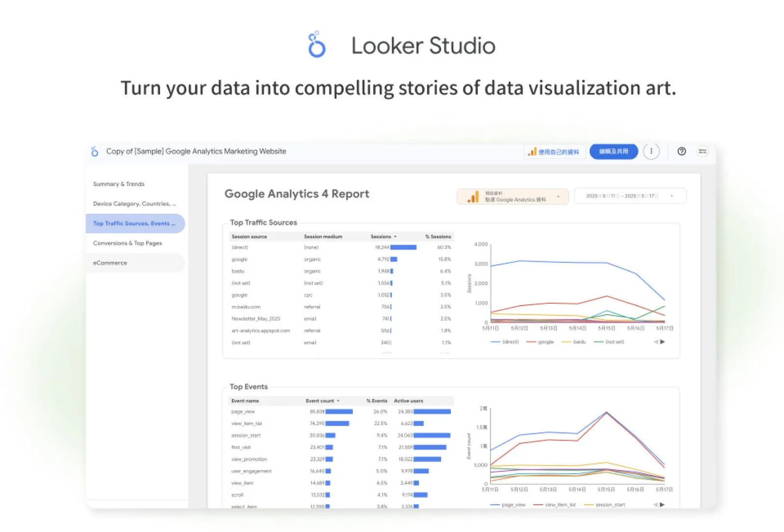Open the date range picker dropdown
This screenshot has width=784, height=532.
(630, 196)
